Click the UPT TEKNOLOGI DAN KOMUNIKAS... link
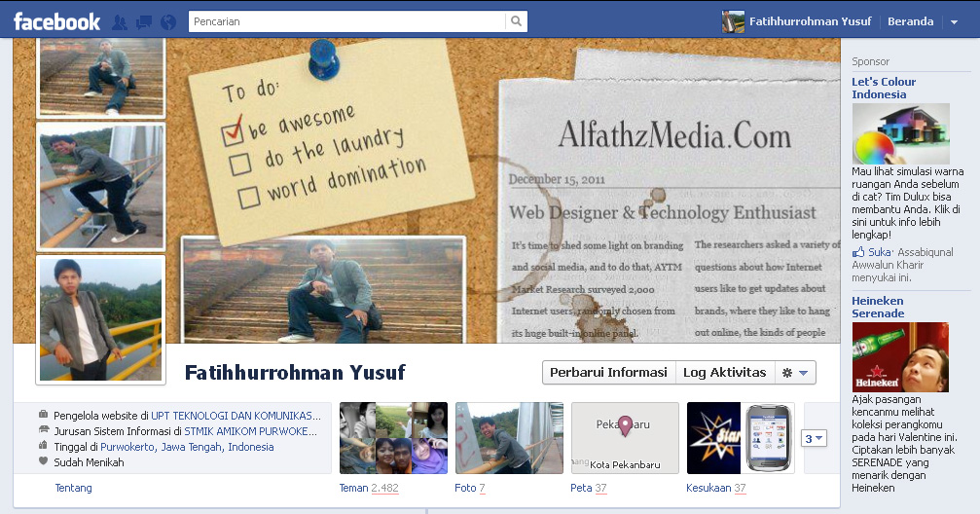The image size is (980, 514). pos(236,416)
